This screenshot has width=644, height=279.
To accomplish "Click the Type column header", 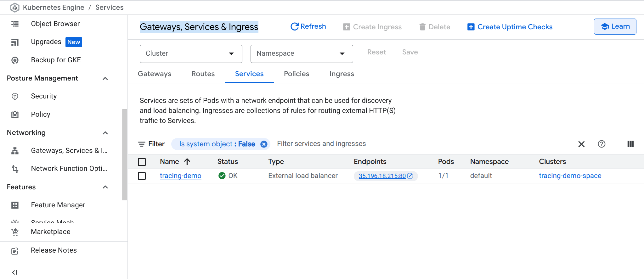I will tap(276, 162).
